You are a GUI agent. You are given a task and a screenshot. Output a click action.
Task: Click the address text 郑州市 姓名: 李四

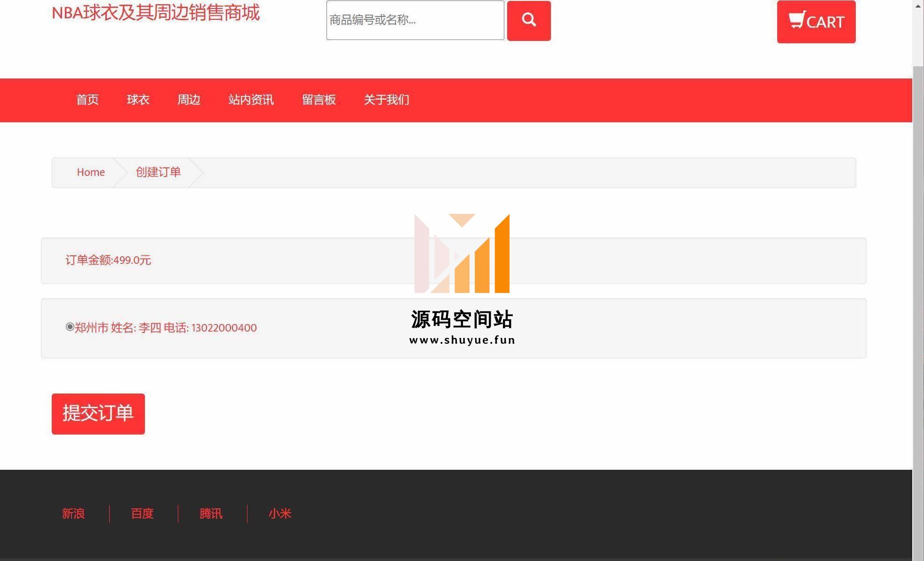tap(118, 328)
